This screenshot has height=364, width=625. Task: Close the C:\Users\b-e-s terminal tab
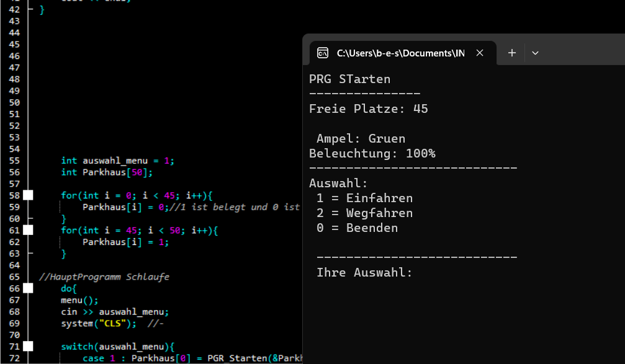pos(480,53)
